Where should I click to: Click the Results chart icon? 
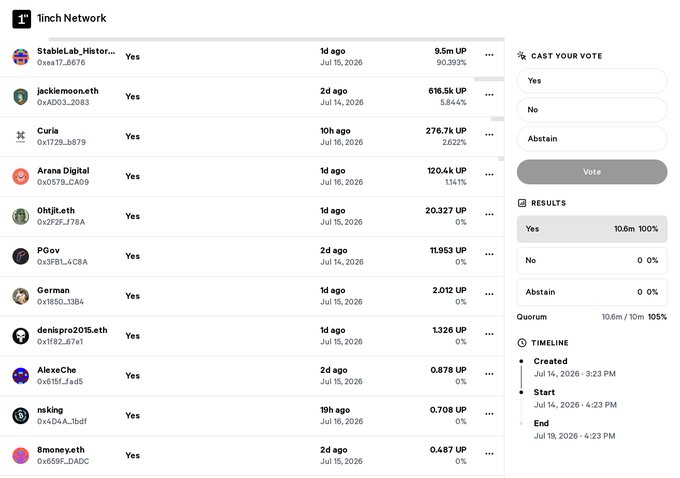click(x=522, y=203)
